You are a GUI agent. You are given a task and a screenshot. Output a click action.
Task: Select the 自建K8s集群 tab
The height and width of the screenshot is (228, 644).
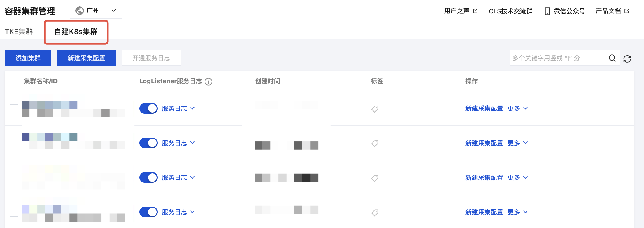[76, 32]
